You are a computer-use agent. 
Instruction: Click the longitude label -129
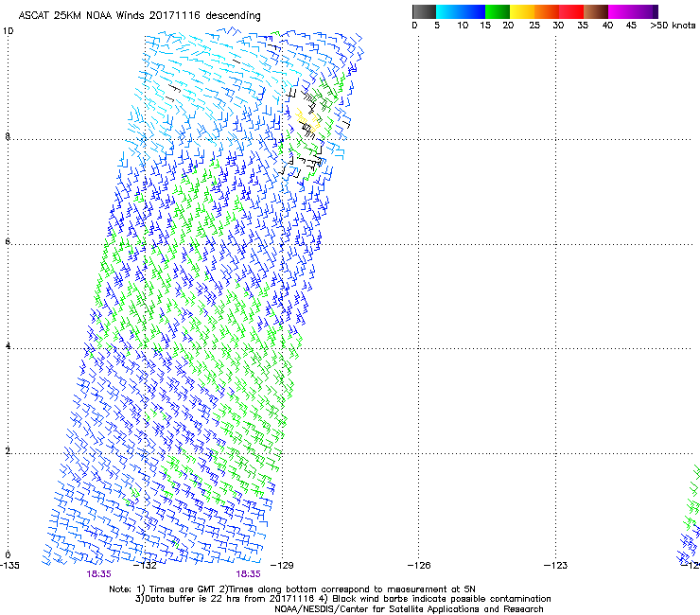click(x=282, y=566)
